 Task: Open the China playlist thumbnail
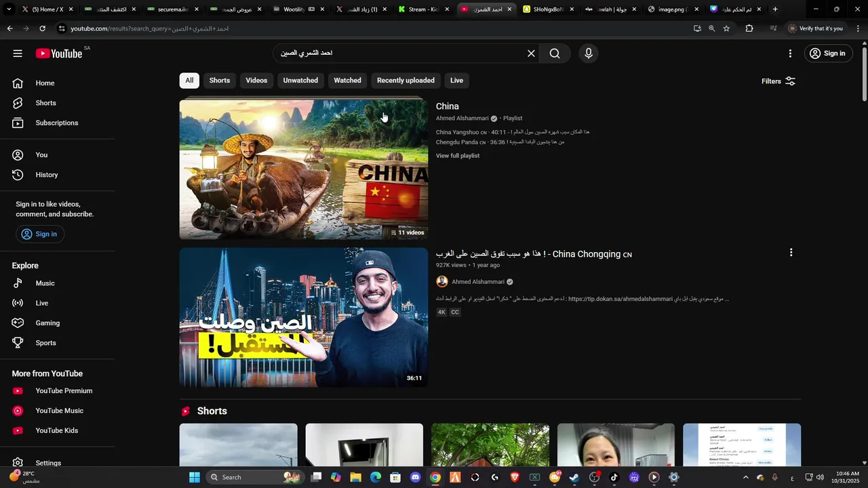(x=304, y=169)
